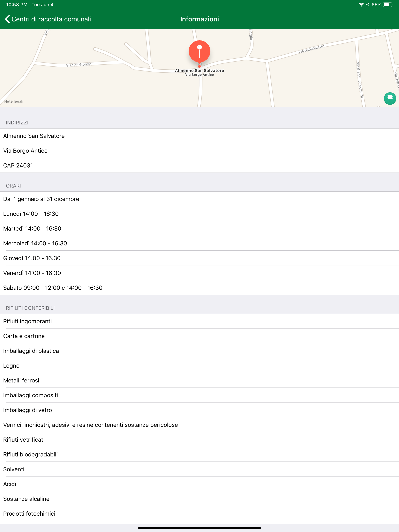Select Carta e cartone
Viewport: 399px width, 532px height.
click(x=199, y=336)
